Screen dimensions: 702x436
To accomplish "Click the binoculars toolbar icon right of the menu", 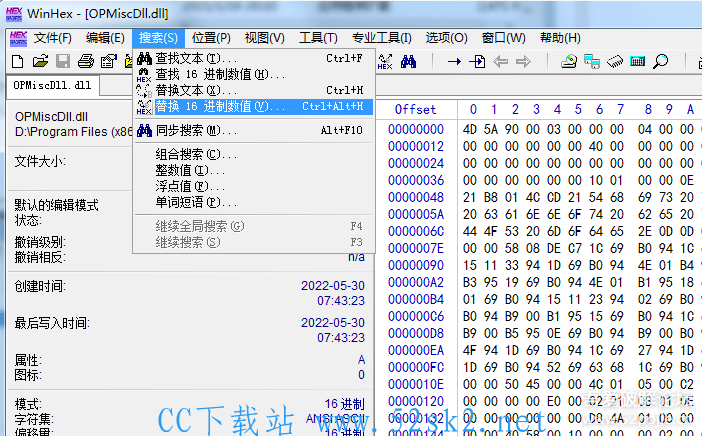I will pyautogui.click(x=408, y=61).
